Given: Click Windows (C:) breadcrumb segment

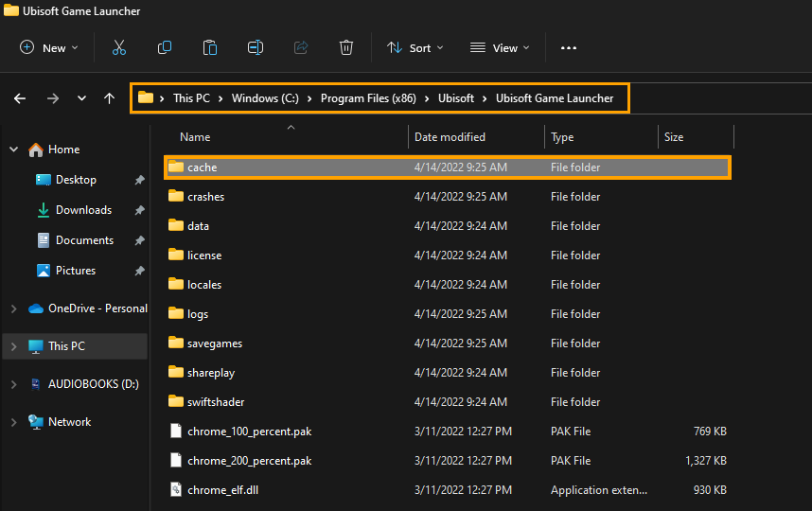Looking at the screenshot, I should coord(265,97).
